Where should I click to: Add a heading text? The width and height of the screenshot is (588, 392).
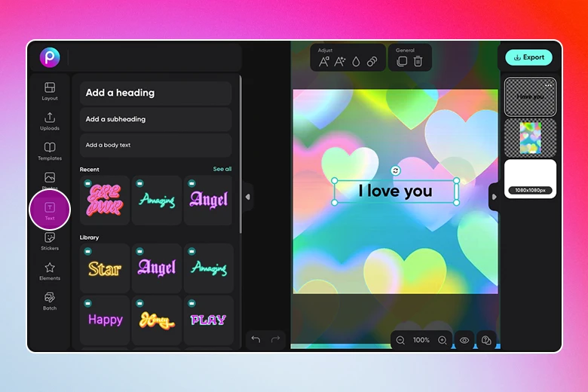pos(155,93)
